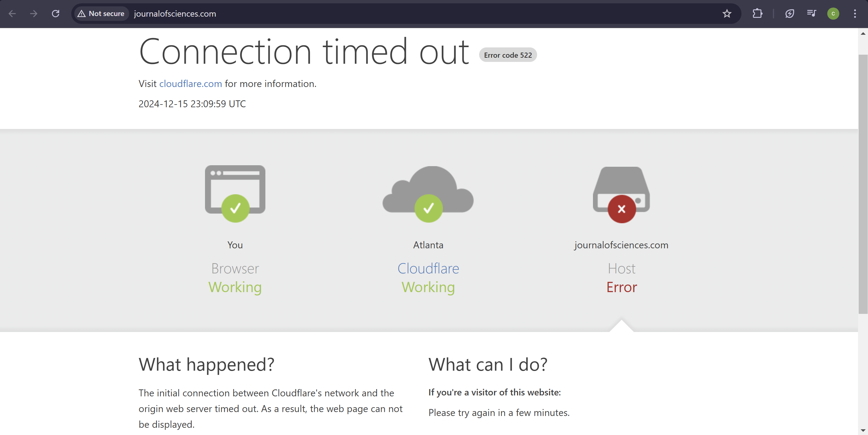Open the cloudflare.com link
This screenshot has height=435, width=868.
[191, 84]
